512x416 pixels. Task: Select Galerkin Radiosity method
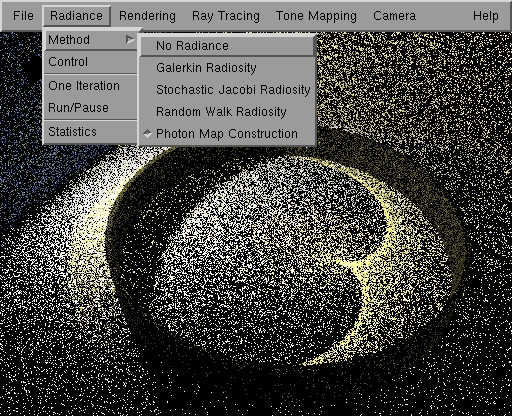[227, 68]
